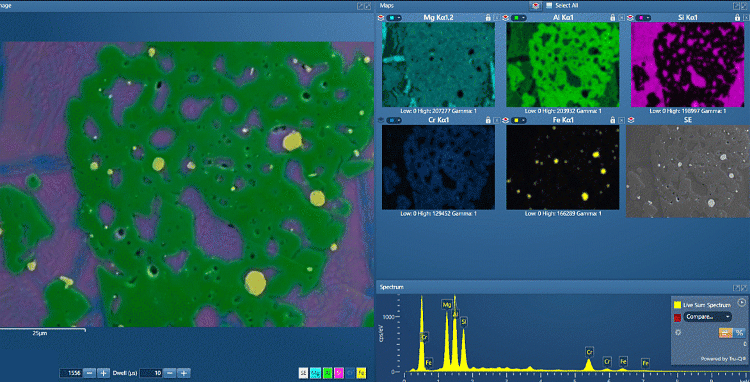
Task: Click the Cr label on the first tall peak
Action: 424,337
